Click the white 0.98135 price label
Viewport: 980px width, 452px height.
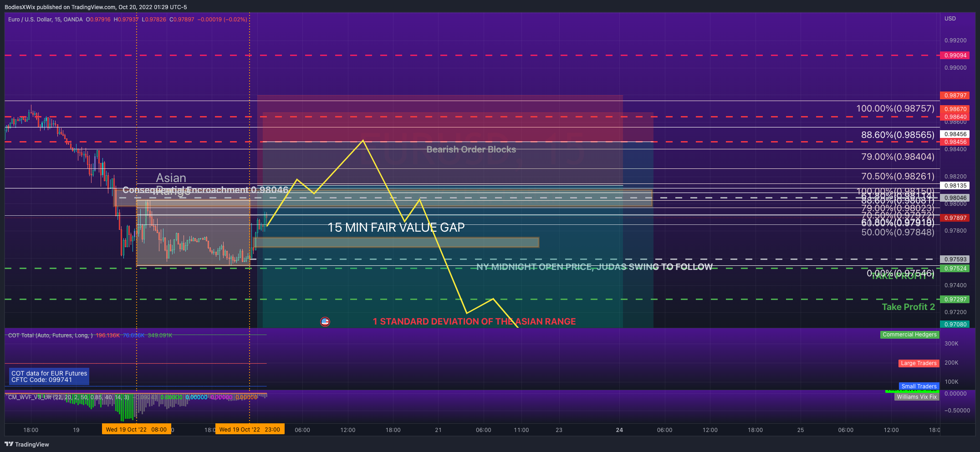click(x=955, y=186)
